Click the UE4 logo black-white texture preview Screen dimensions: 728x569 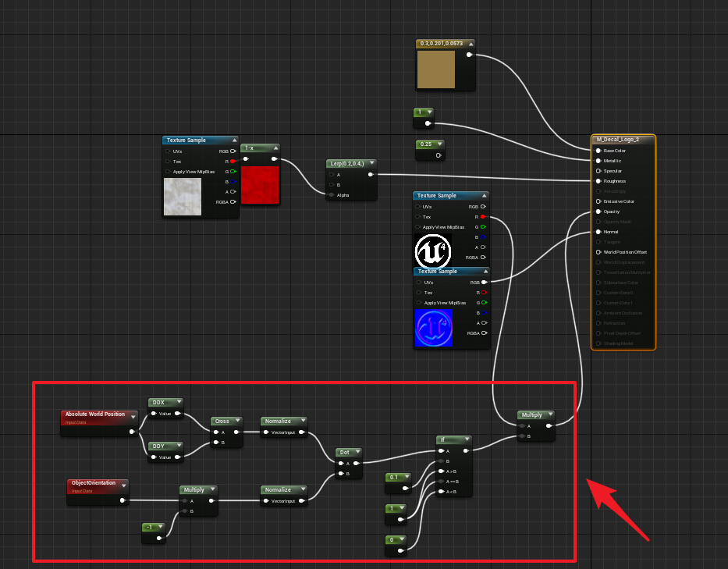[x=432, y=250]
